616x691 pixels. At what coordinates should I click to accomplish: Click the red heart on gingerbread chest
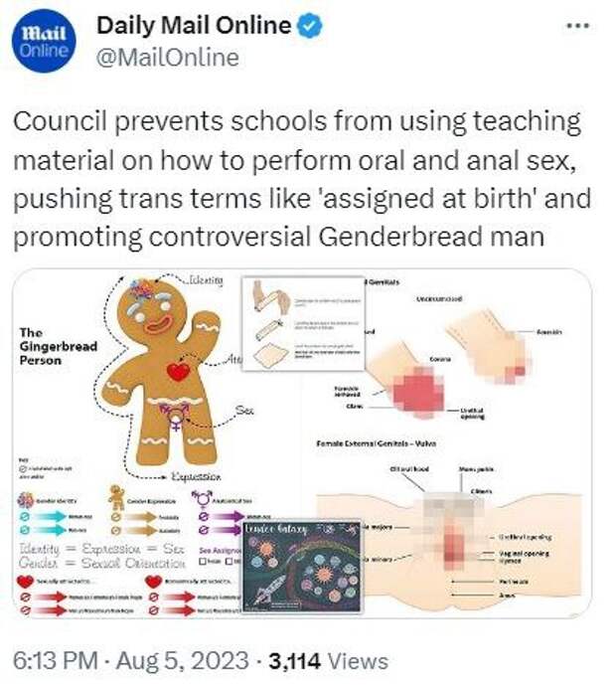(x=178, y=371)
